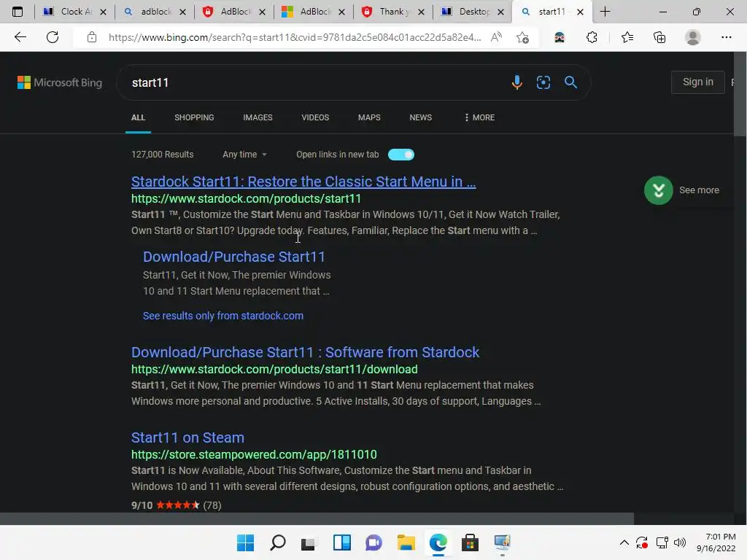747x560 pixels.
Task: Open Widgets on the taskbar
Action: pyautogui.click(x=341, y=542)
